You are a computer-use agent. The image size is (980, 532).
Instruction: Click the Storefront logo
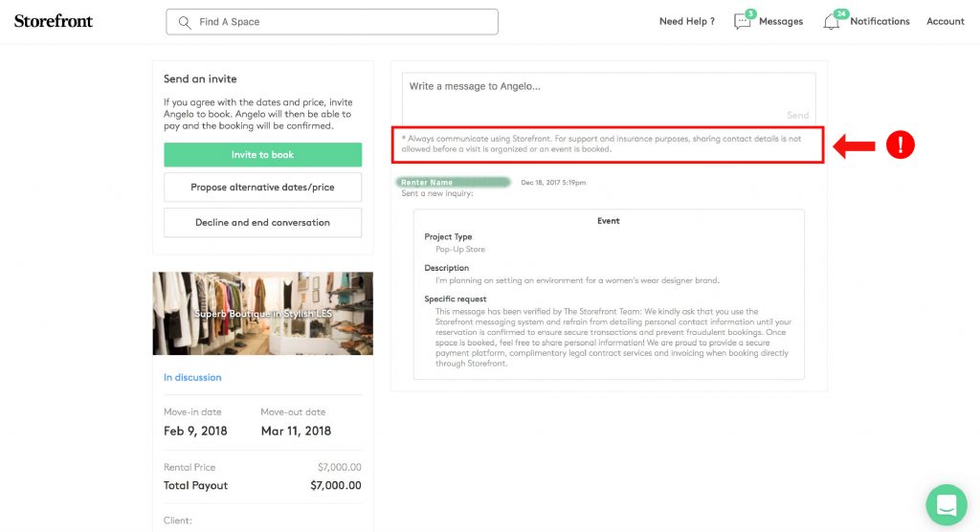(54, 21)
